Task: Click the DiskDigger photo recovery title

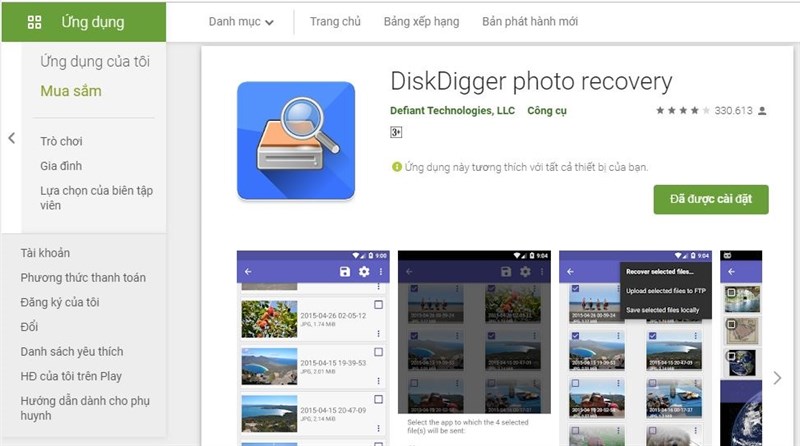Action: [531, 82]
